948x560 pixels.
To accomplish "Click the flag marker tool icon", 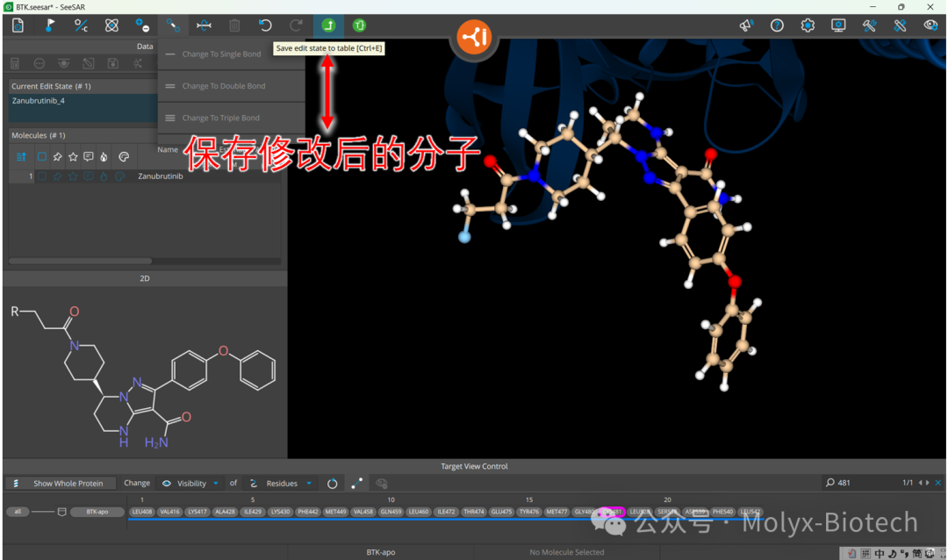I will pos(50,25).
